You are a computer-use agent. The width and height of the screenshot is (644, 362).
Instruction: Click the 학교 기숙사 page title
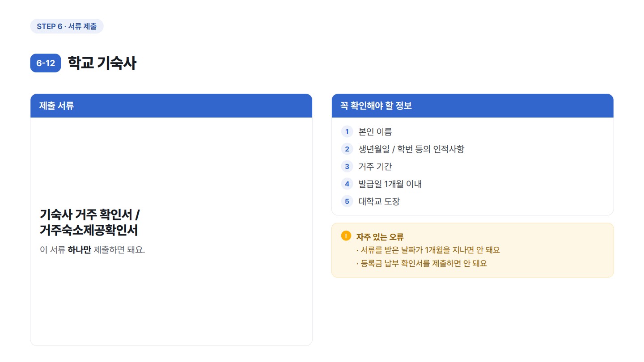pyautogui.click(x=102, y=63)
